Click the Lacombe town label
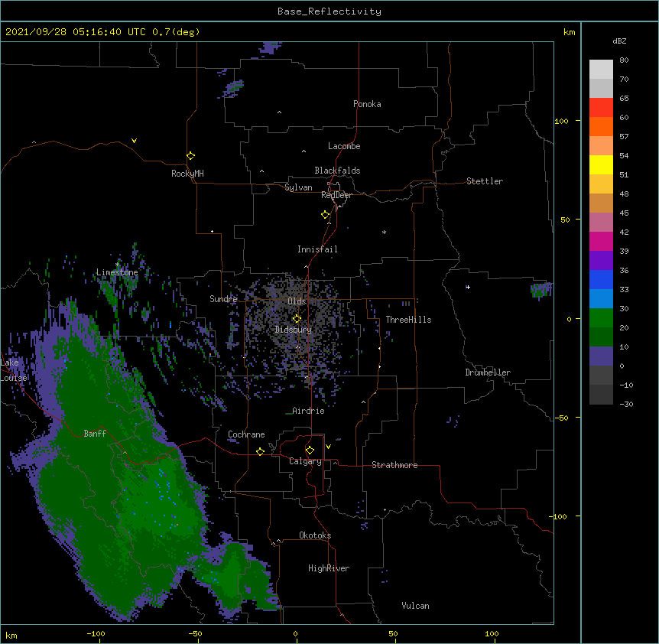Viewport: 659px width, 644px height. pos(344,146)
